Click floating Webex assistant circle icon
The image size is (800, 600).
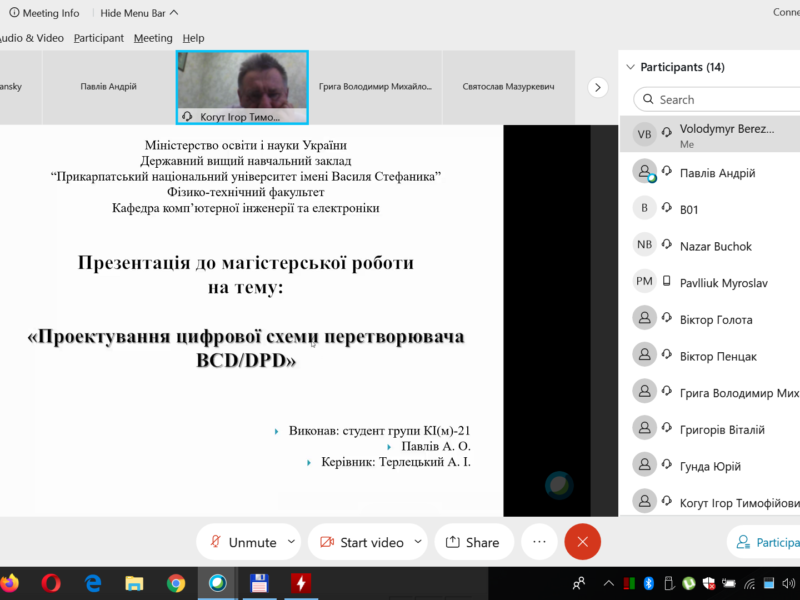pos(559,486)
